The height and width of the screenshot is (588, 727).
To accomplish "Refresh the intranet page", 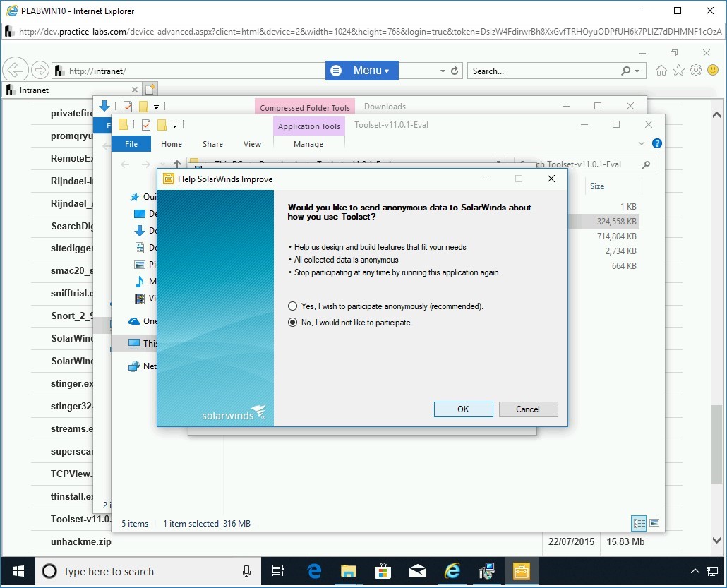I will (x=455, y=71).
